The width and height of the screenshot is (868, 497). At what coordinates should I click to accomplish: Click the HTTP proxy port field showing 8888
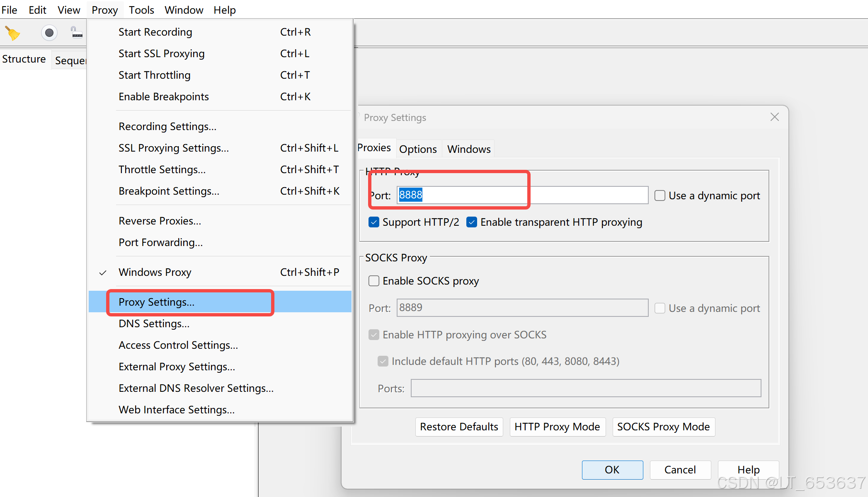tap(522, 195)
